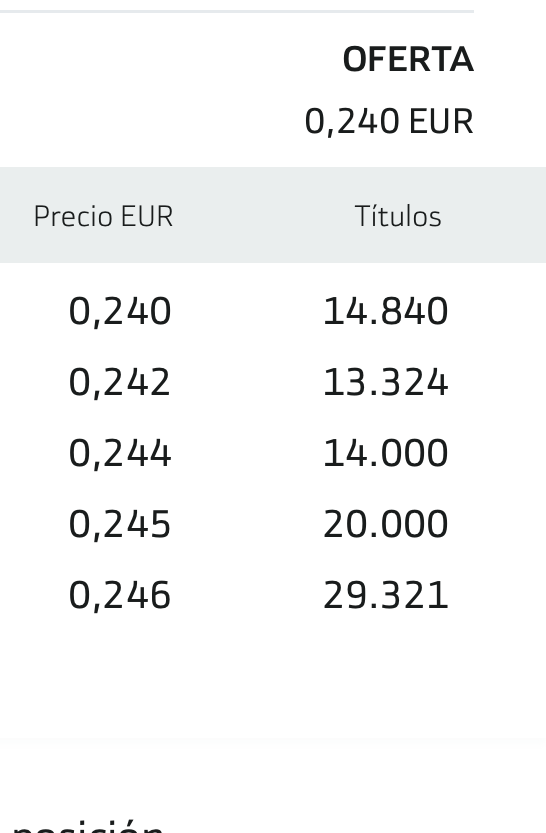Select the 14.840 títulos value
Image resolution: width=546 pixels, height=833 pixels.
[386, 311]
